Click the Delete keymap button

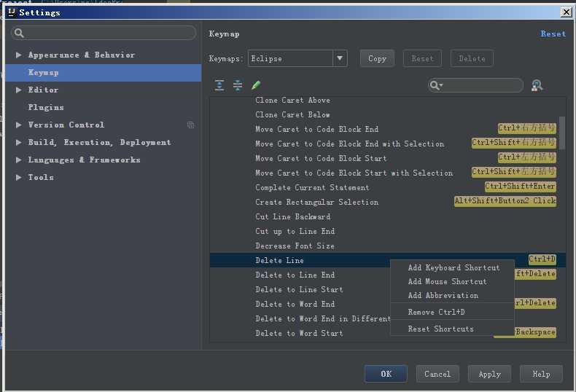472,58
